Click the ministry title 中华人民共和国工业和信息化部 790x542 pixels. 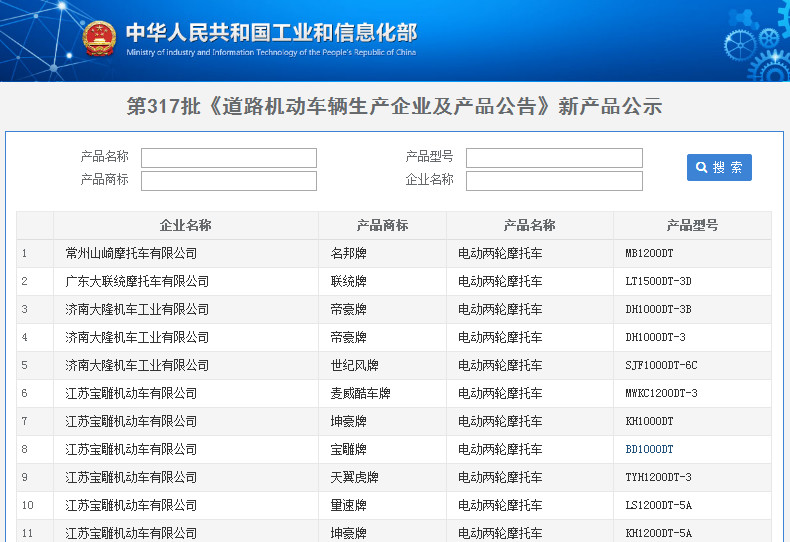pos(271,32)
